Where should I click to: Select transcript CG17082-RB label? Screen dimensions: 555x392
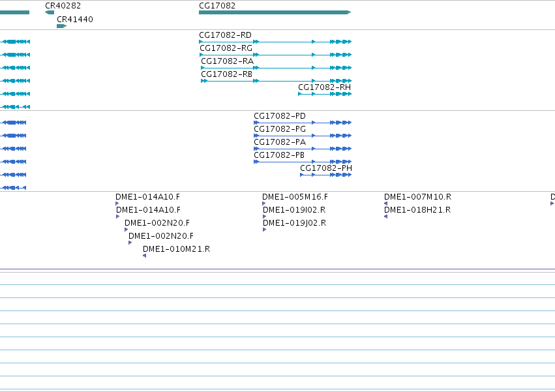[x=226, y=74]
